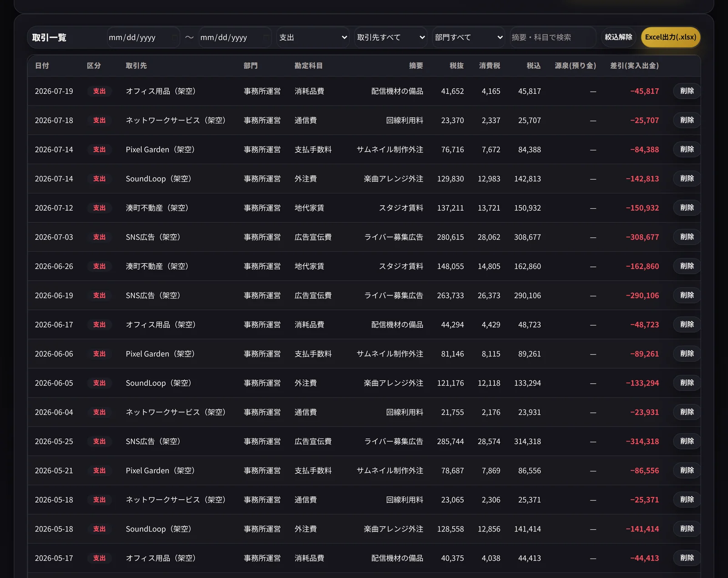Delete the 2026-06-26 湊町不動産 entry
The image size is (728, 578).
click(687, 266)
